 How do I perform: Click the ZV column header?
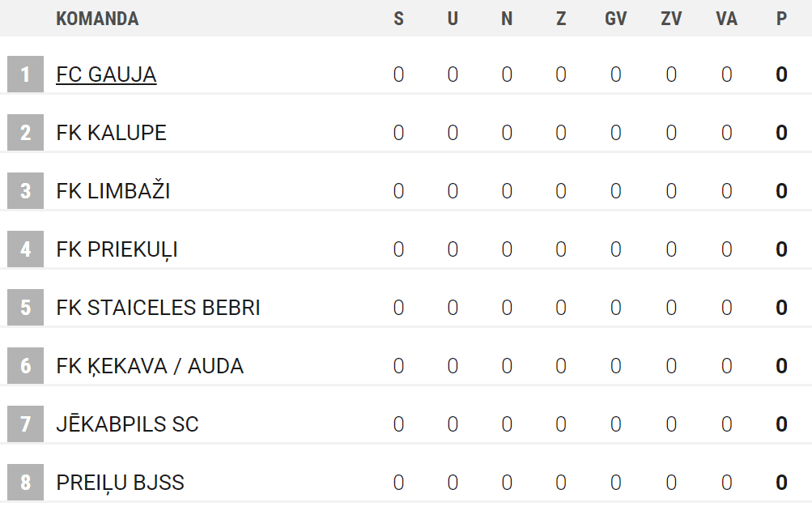(x=671, y=19)
